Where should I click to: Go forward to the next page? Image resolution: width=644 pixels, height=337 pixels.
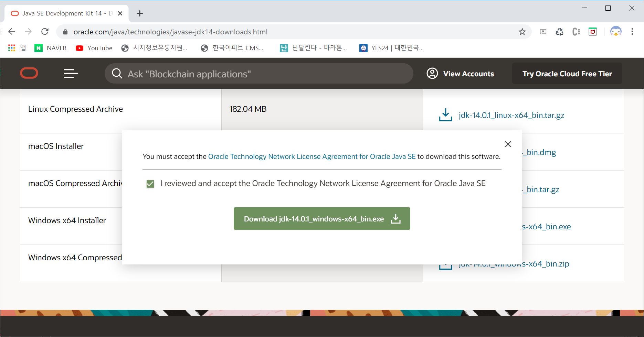[x=28, y=32]
